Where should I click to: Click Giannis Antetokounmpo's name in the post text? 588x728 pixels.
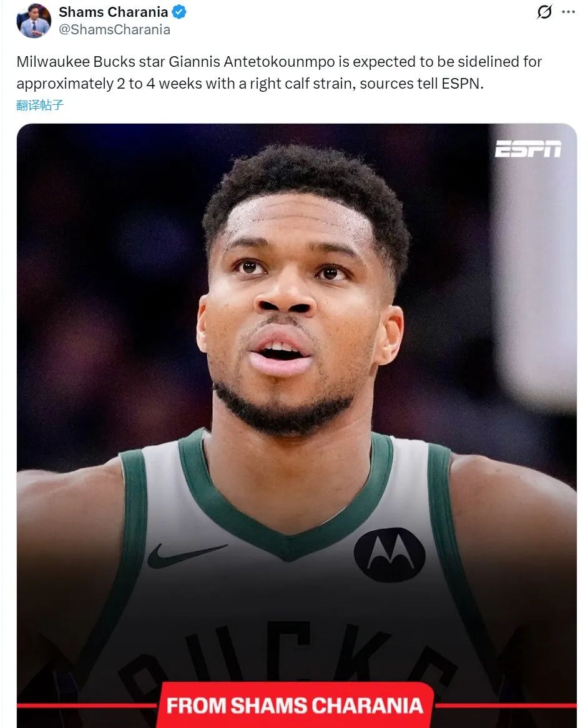[252, 62]
